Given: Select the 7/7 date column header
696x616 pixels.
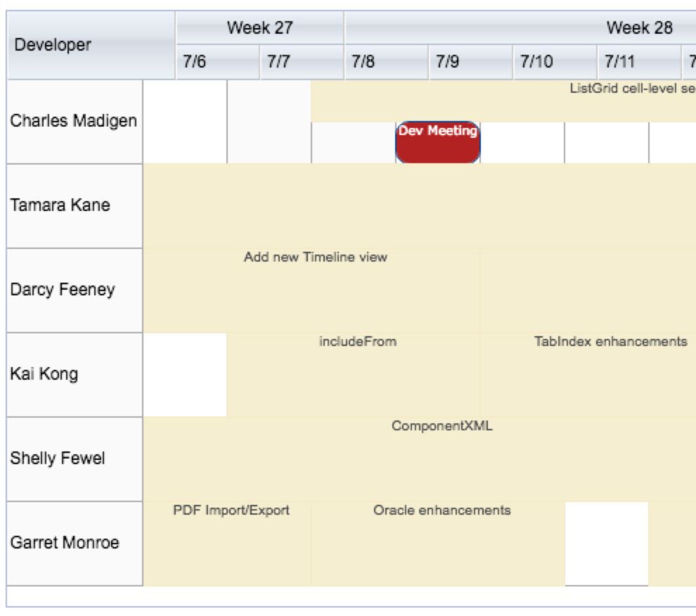Looking at the screenshot, I should pos(302,62).
